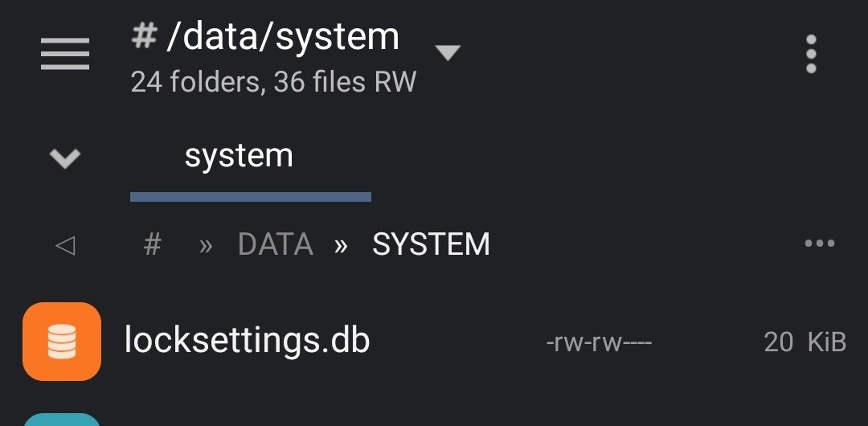Image resolution: width=868 pixels, height=426 pixels.
Task: Switch to the system tab
Action: (239, 156)
